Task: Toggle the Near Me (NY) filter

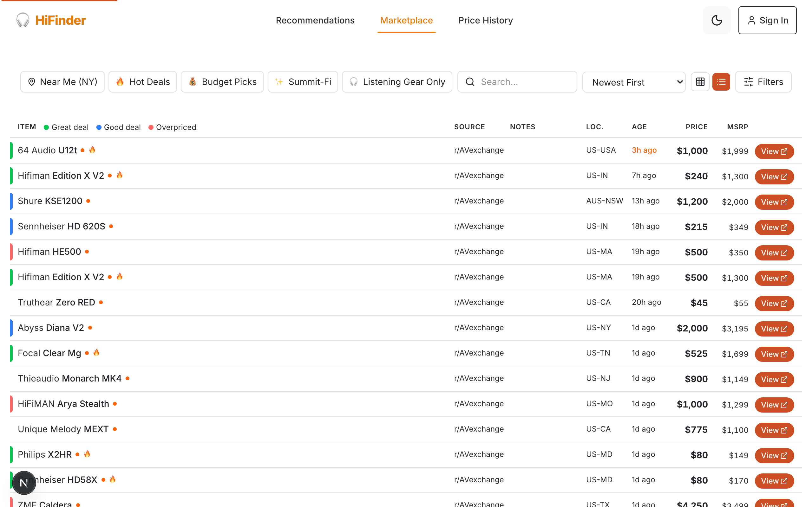Action: 62,82
